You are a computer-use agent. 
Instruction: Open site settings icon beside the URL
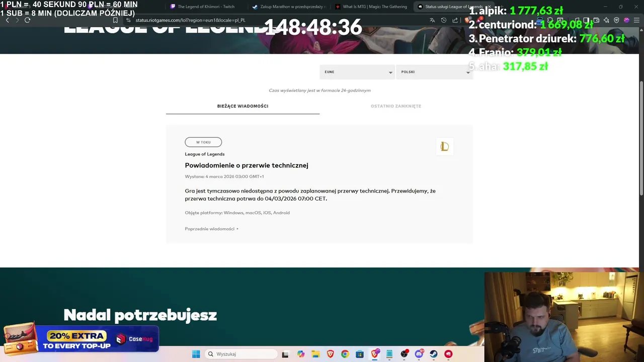(128, 20)
